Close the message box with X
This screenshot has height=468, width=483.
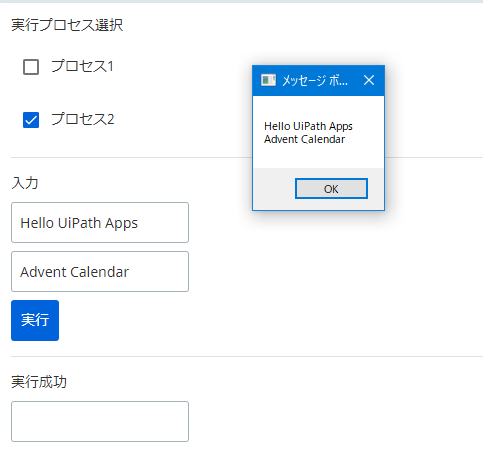click(369, 80)
